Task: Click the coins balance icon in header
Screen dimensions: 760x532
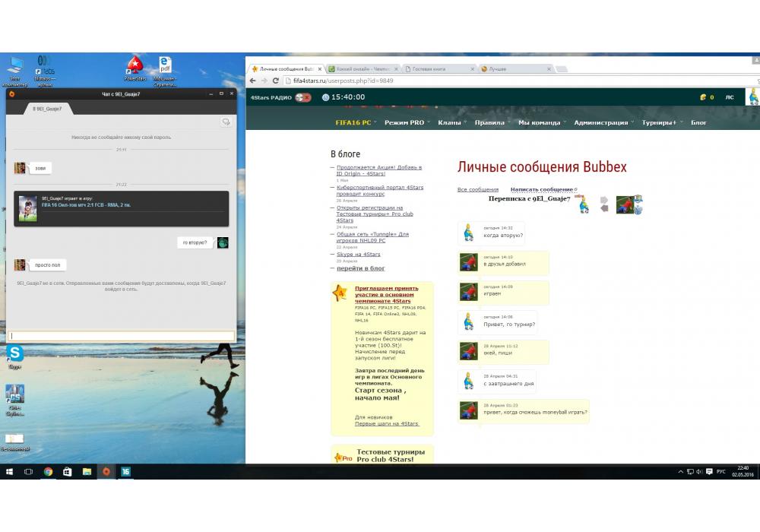Action: click(703, 97)
